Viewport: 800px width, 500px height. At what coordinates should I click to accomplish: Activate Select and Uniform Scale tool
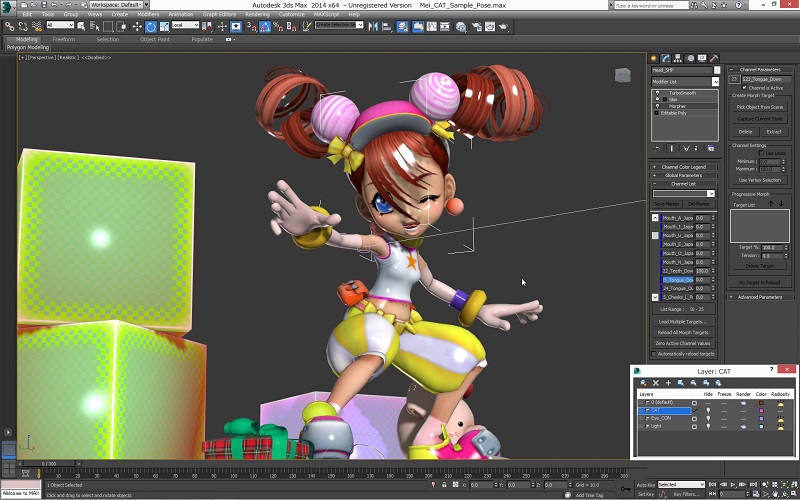tap(164, 26)
